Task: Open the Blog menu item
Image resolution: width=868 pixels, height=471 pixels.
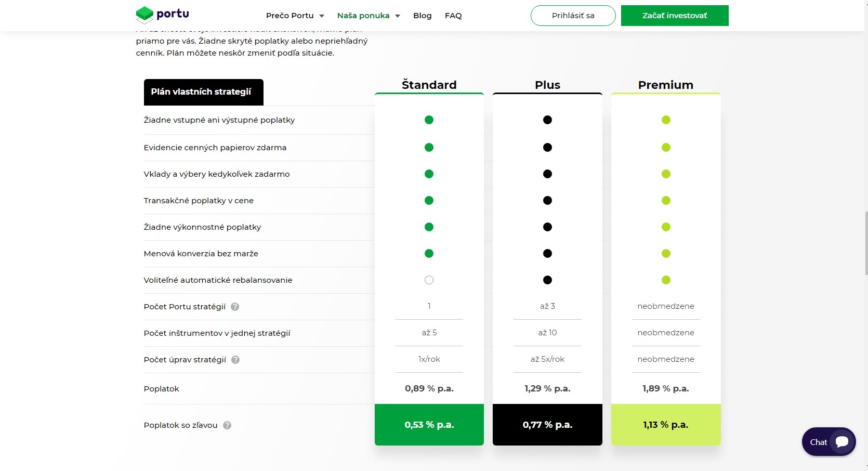Action: (422, 16)
